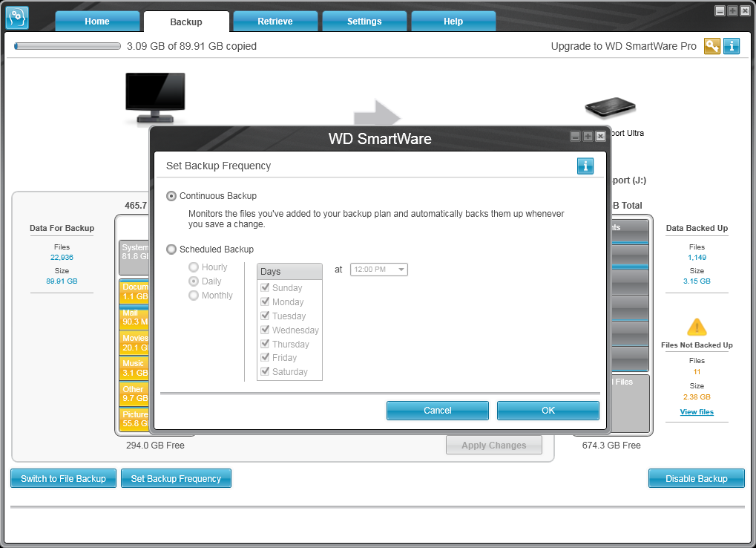Click the 3.15 GB backed up size
Image resolution: width=756 pixels, height=548 pixels.
click(697, 281)
